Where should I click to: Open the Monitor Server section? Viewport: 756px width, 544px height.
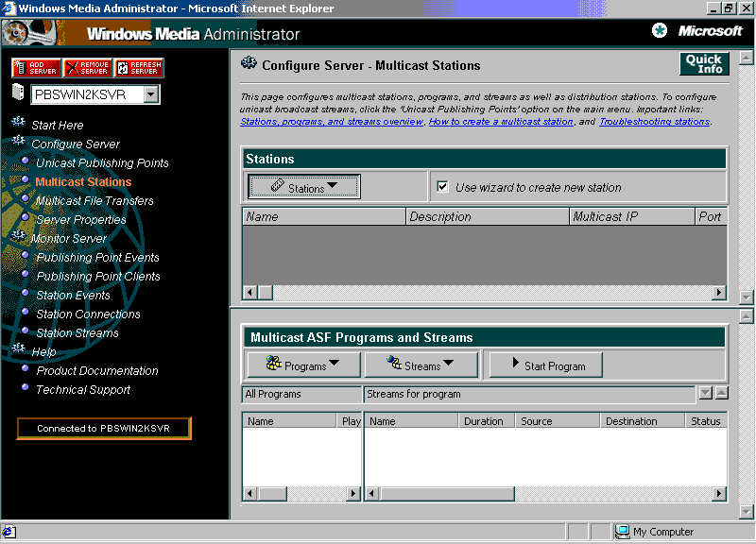click(69, 239)
